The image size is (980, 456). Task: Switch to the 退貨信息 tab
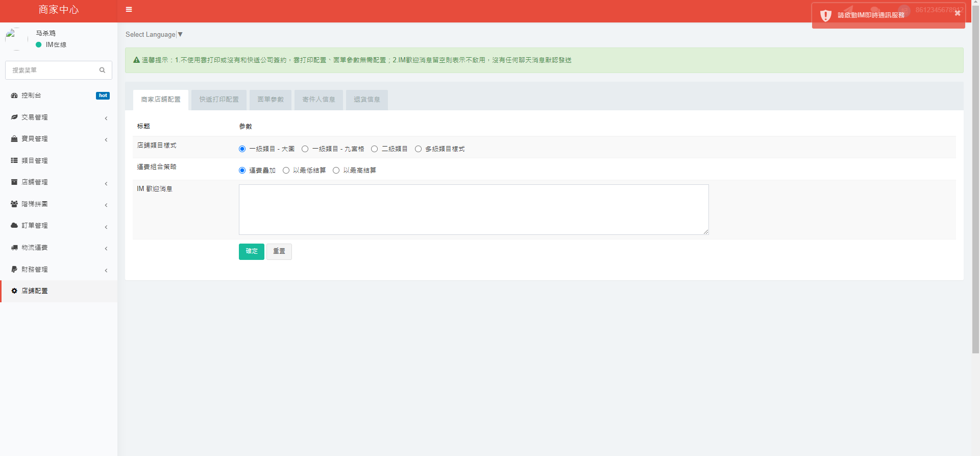tap(367, 100)
